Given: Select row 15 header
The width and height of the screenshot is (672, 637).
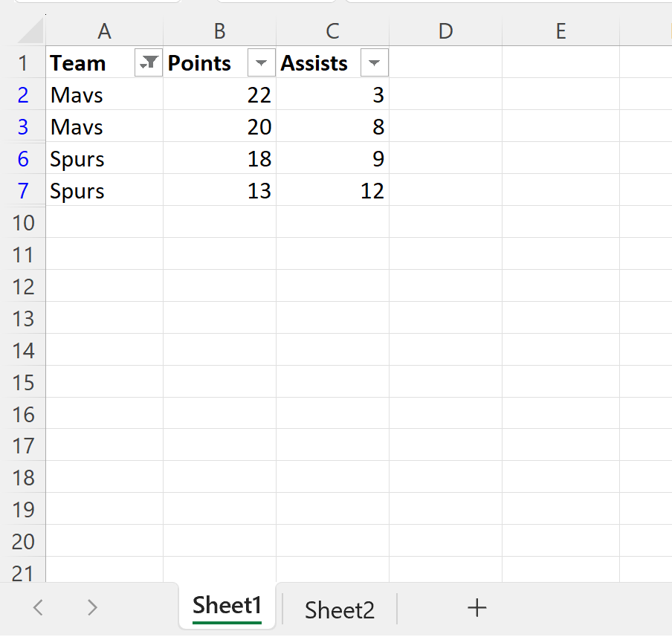Looking at the screenshot, I should tap(23, 383).
